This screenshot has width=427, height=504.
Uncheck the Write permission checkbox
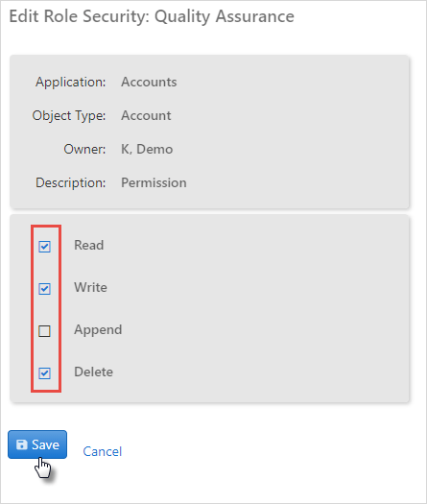44,289
